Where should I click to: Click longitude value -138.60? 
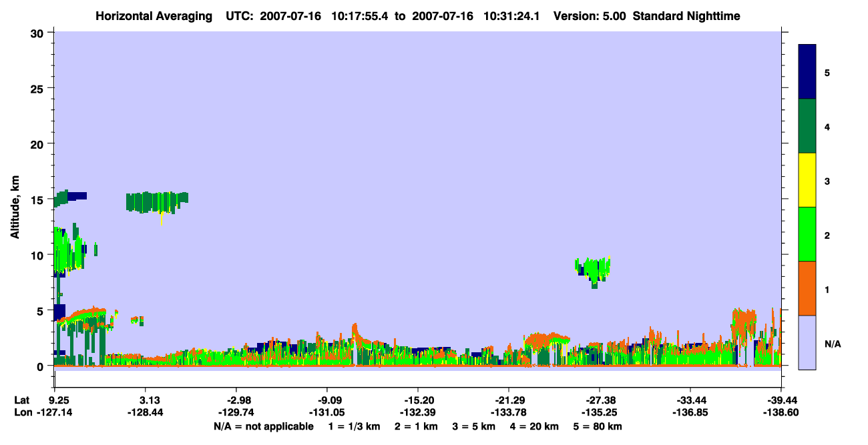(x=781, y=413)
